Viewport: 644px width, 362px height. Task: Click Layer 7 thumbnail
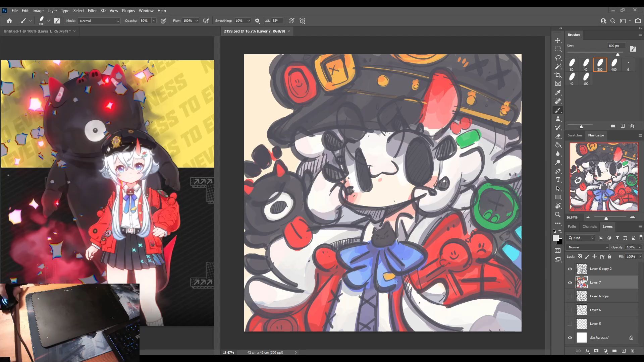tap(582, 283)
